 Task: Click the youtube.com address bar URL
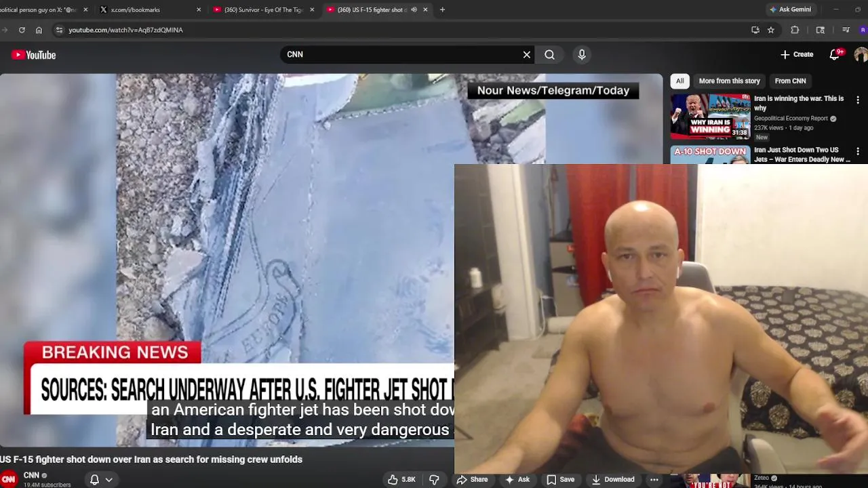(x=125, y=30)
